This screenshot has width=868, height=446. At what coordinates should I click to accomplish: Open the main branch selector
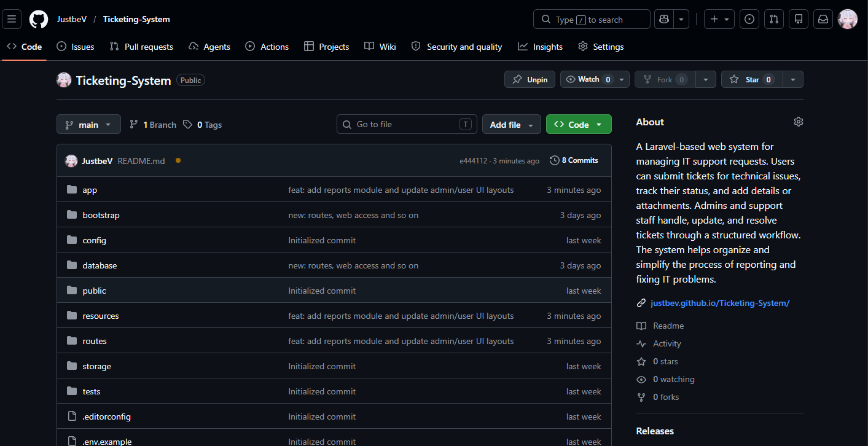coord(88,124)
